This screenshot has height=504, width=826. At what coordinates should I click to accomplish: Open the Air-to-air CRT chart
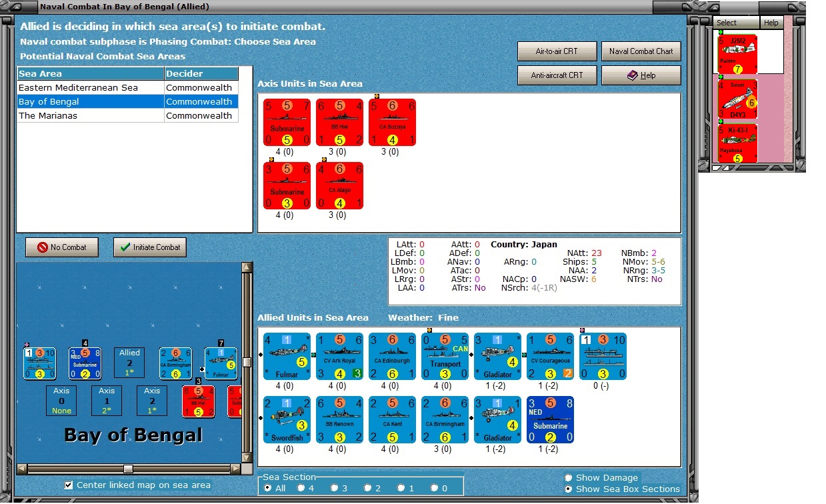pyautogui.click(x=557, y=51)
